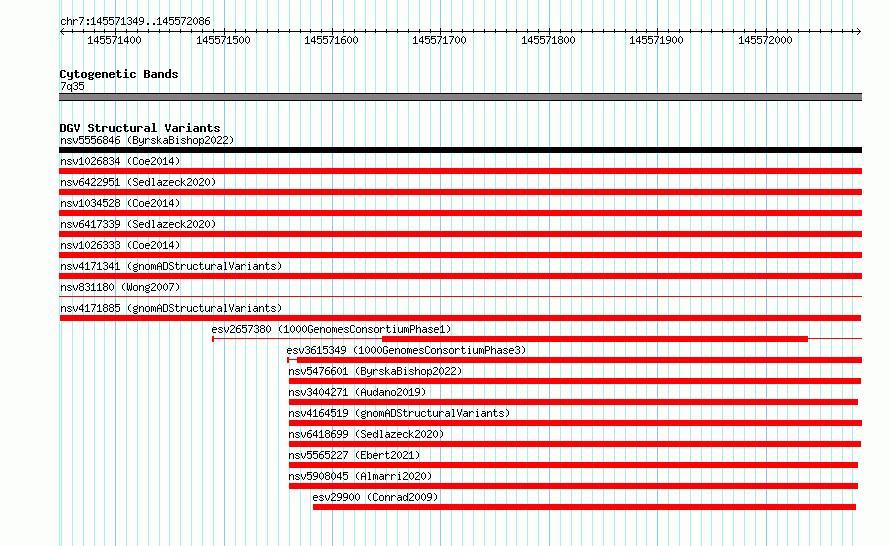
Task: Click red bar under nsv4171885
Action: tap(460, 318)
